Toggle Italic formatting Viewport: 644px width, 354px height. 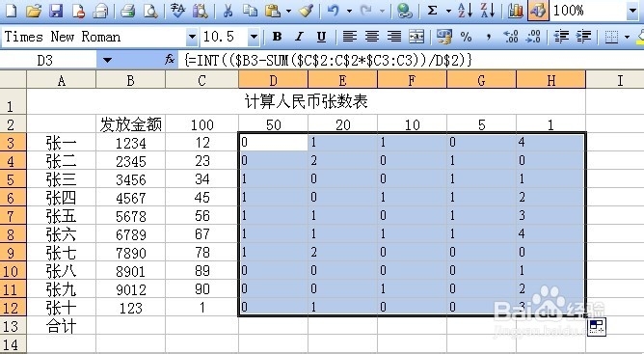[x=300, y=37]
